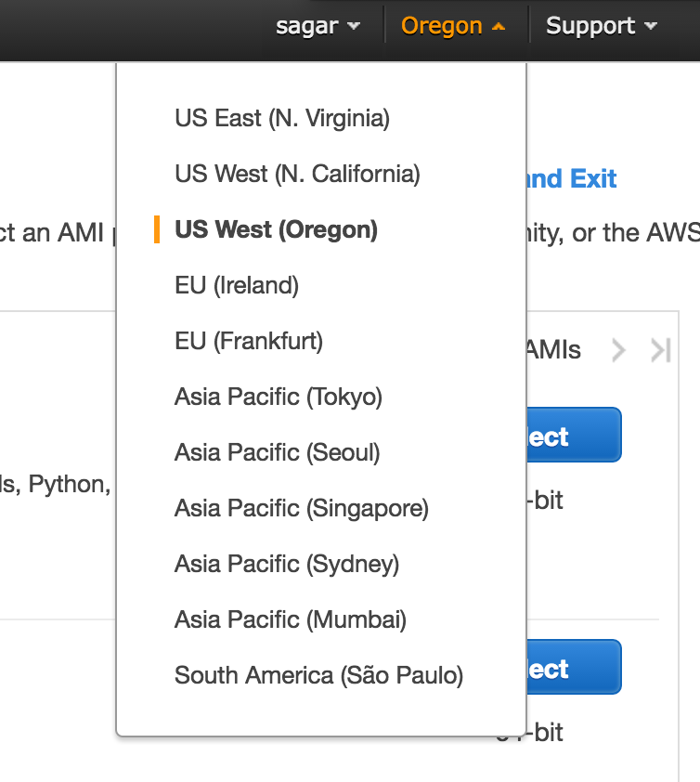Select the EU (Ireland) region
This screenshot has width=700, height=782.
click(x=236, y=285)
